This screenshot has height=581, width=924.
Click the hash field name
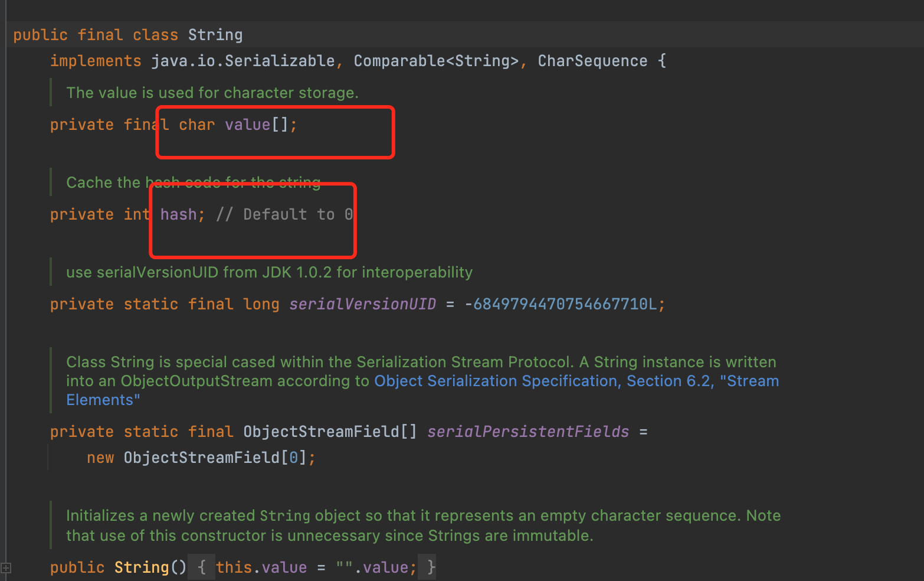pos(178,214)
